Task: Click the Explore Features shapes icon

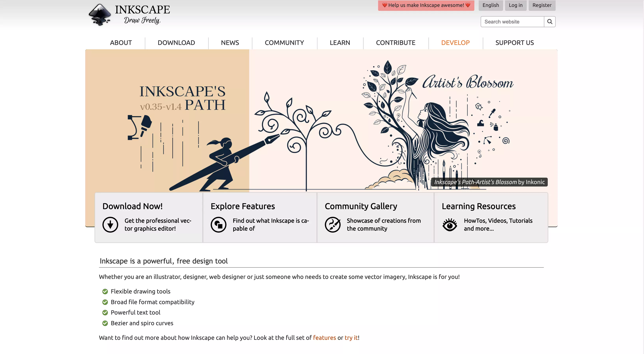Action: tap(219, 224)
